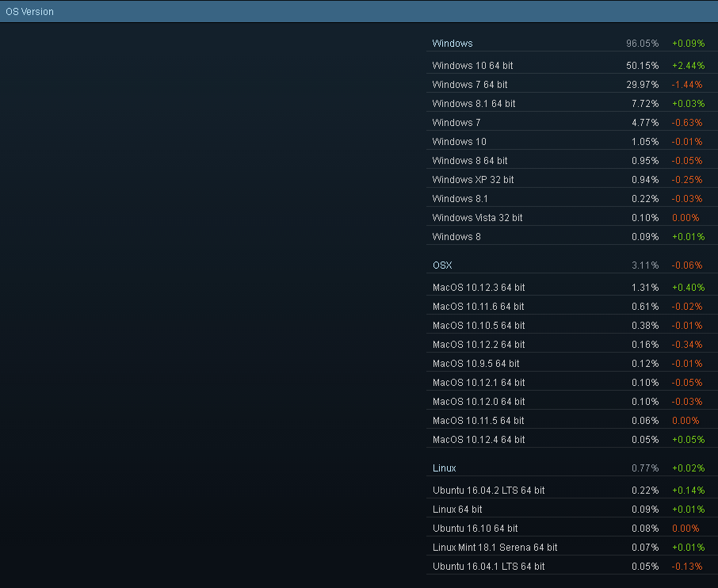Click the +0.14% change value
This screenshot has height=588, width=718.
click(x=688, y=491)
